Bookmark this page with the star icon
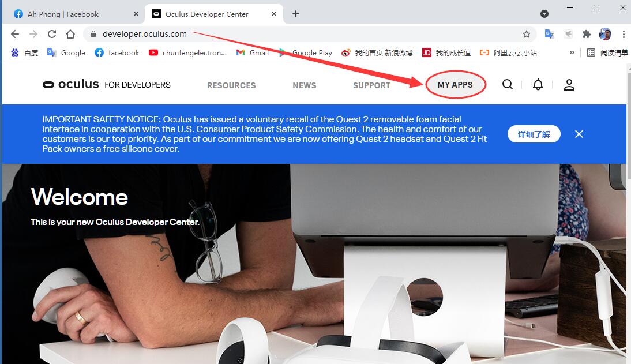Image resolution: width=631 pixels, height=364 pixels. coord(527,34)
